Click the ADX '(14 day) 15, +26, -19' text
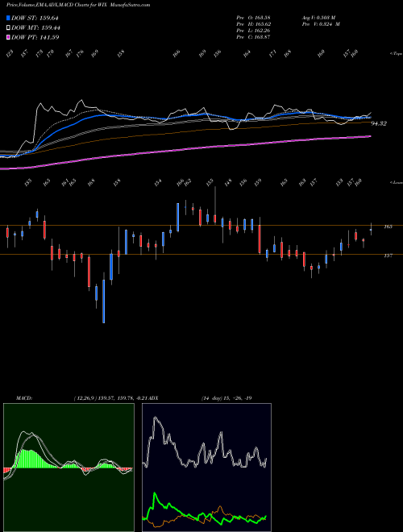Image resolution: width=403 pixels, height=532 pixels. [x=226, y=398]
